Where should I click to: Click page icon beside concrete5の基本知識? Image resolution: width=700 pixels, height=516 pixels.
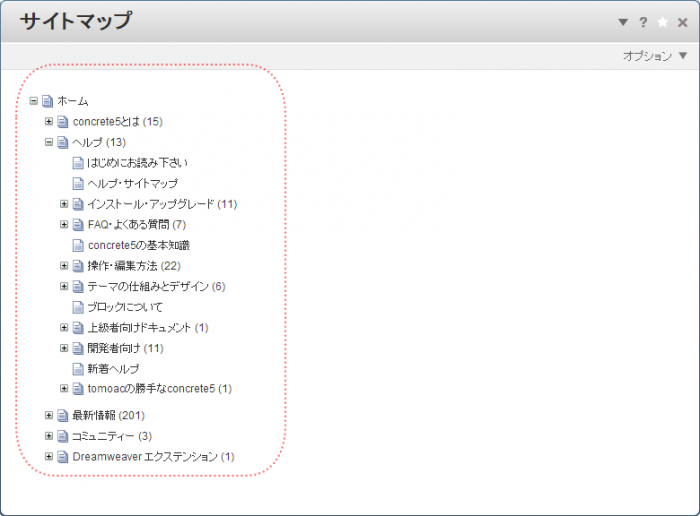pyautogui.click(x=78, y=245)
